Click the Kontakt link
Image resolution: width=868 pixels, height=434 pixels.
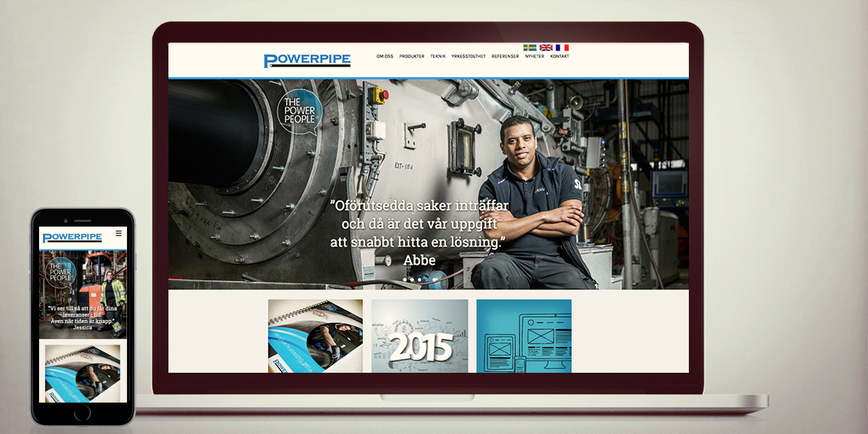[x=560, y=57]
